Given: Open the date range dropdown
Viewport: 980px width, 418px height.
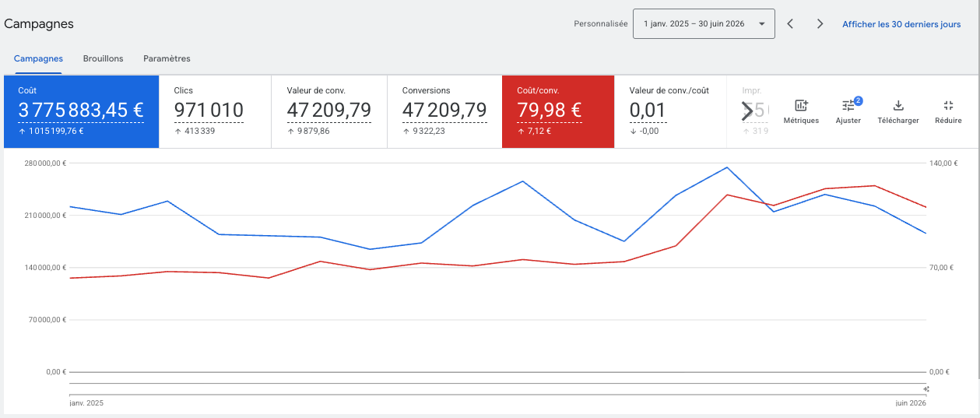Looking at the screenshot, I should 704,24.
